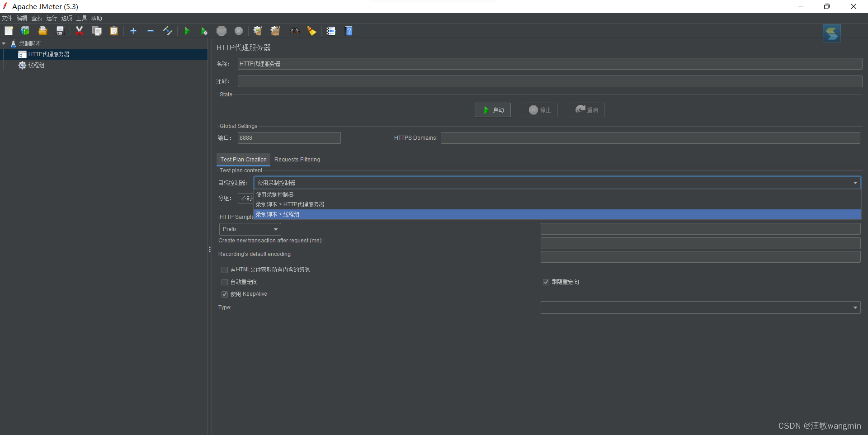Click the Reset search icon
The height and width of the screenshot is (435, 868).
point(312,31)
